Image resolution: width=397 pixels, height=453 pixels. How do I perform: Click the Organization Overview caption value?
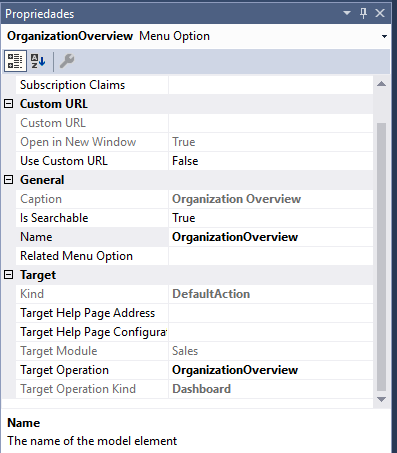click(x=271, y=199)
